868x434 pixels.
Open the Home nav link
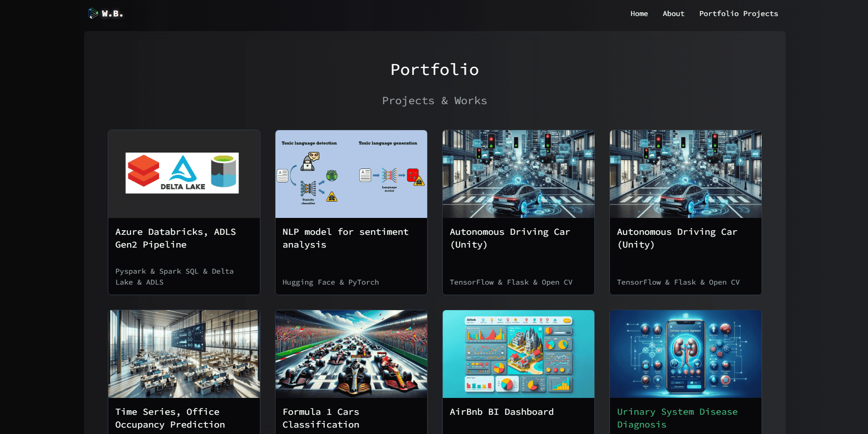coord(639,14)
